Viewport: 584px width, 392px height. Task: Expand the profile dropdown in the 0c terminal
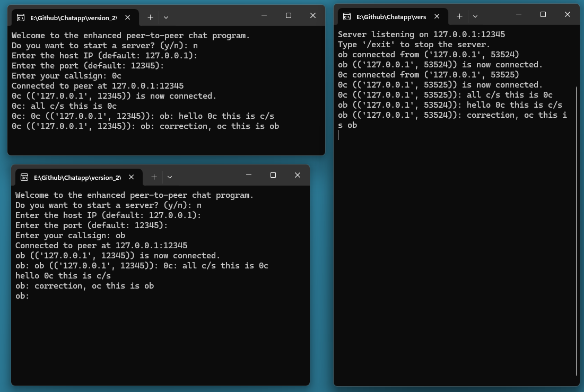[166, 18]
